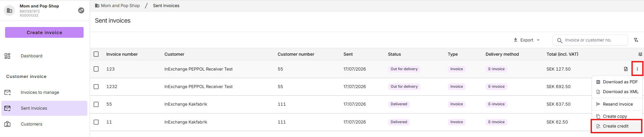The width and height of the screenshot is (644, 137).
Task: Click the switch company arrow icon
Action: (x=81, y=10)
